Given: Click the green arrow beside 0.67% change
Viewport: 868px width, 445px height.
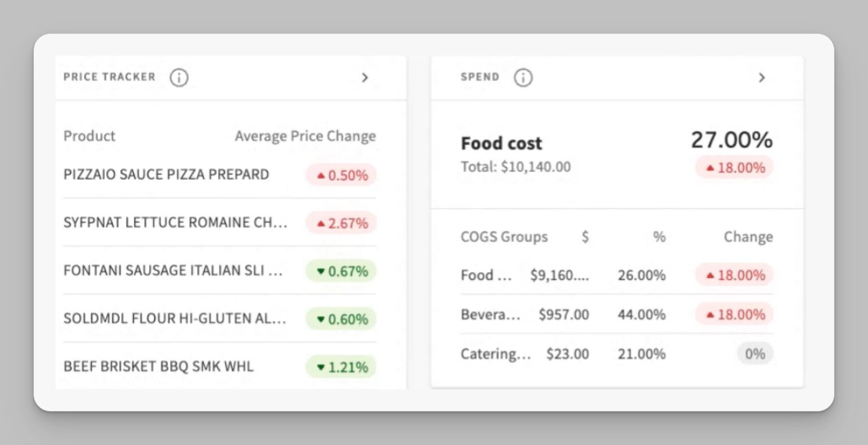Looking at the screenshot, I should click(322, 271).
